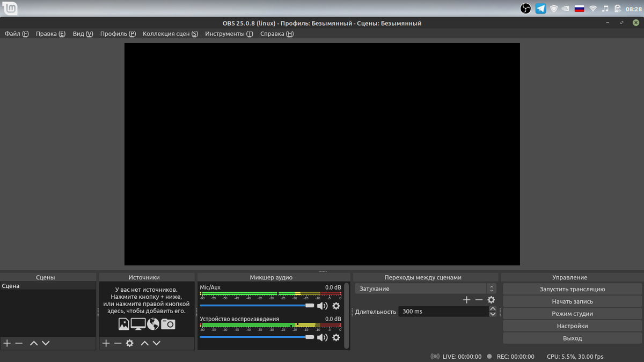The image size is (644, 362).
Task: Mute the Mic/Aux audio channel
Action: pos(322,306)
